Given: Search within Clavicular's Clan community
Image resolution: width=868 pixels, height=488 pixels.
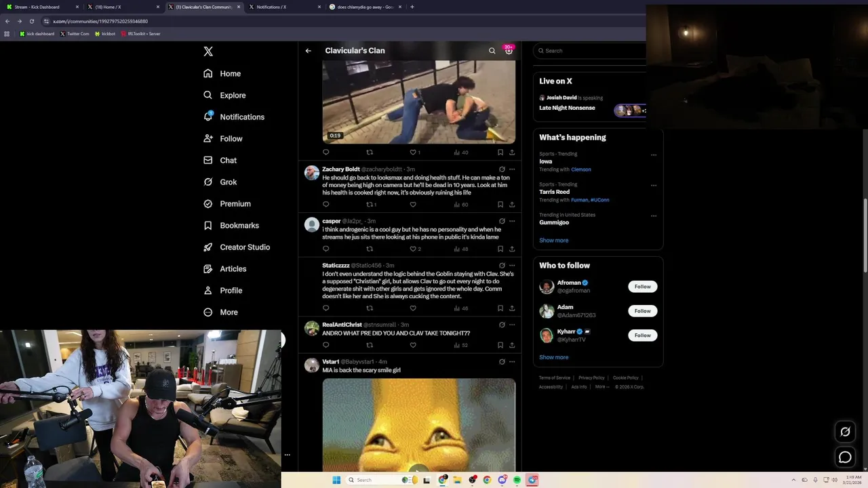Looking at the screenshot, I should coord(492,51).
